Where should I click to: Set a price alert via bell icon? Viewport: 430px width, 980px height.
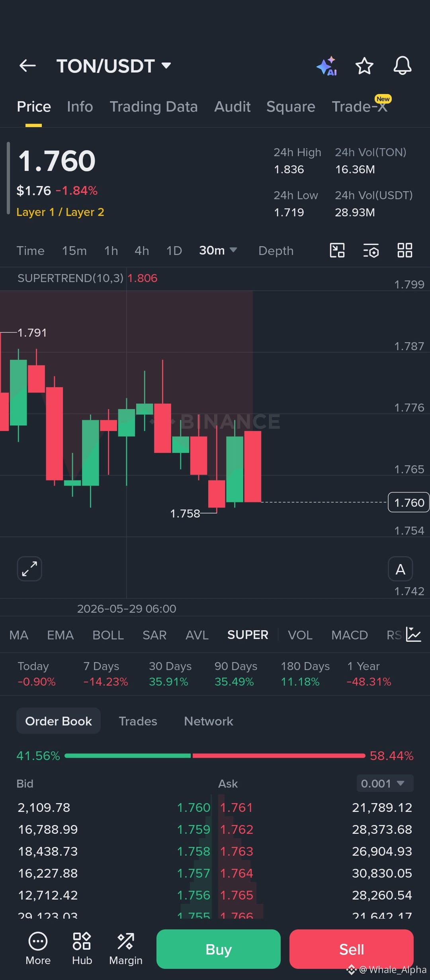403,66
